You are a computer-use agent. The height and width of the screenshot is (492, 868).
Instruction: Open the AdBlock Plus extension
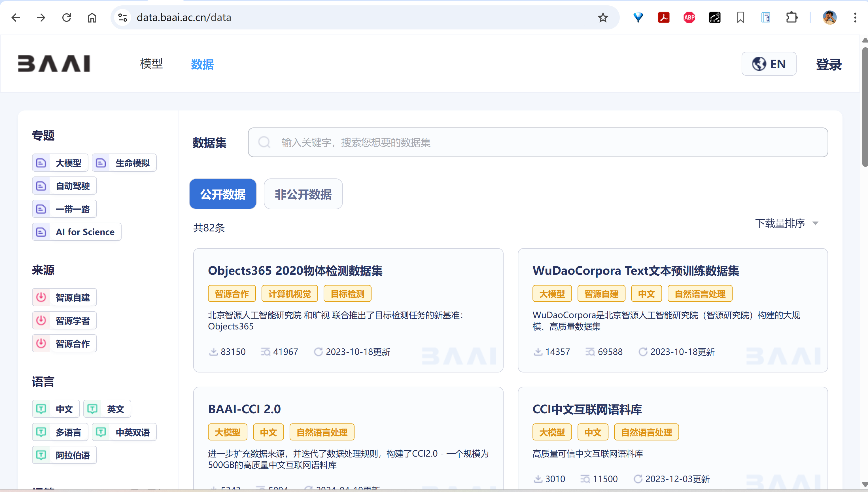(689, 18)
